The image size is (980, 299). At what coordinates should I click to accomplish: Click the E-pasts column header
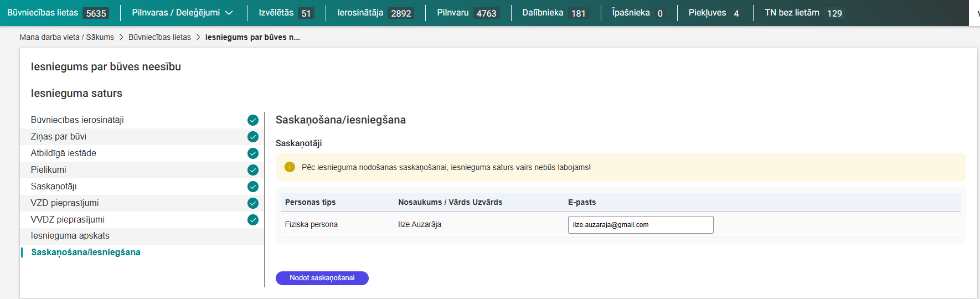click(582, 202)
